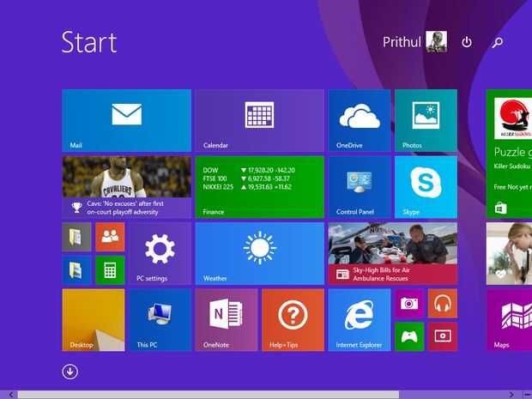
Task: Click the Prithul account picture
Action: [x=436, y=41]
